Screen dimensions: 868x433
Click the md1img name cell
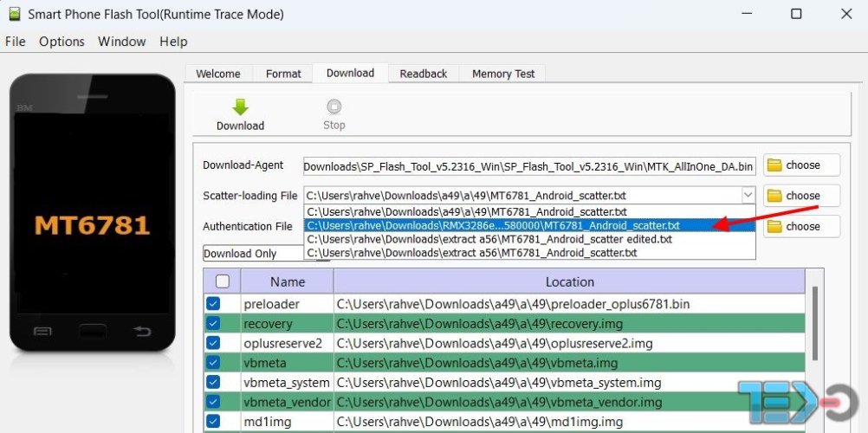pyautogui.click(x=288, y=422)
